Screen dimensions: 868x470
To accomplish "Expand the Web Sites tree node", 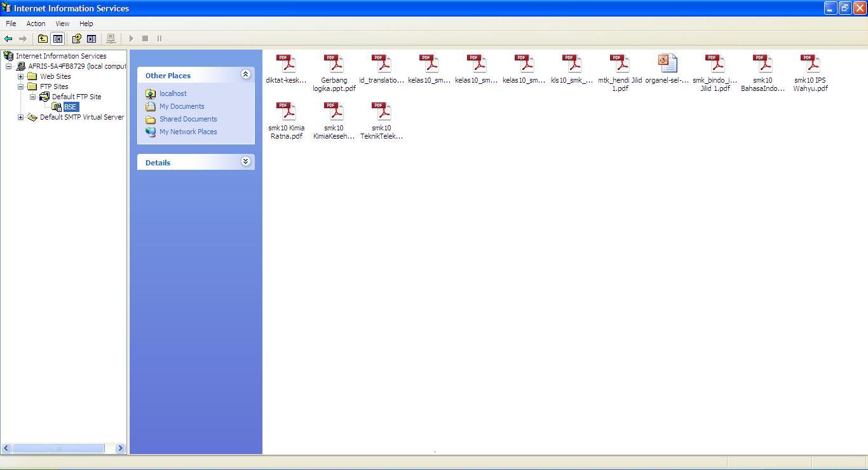I will click(x=20, y=76).
